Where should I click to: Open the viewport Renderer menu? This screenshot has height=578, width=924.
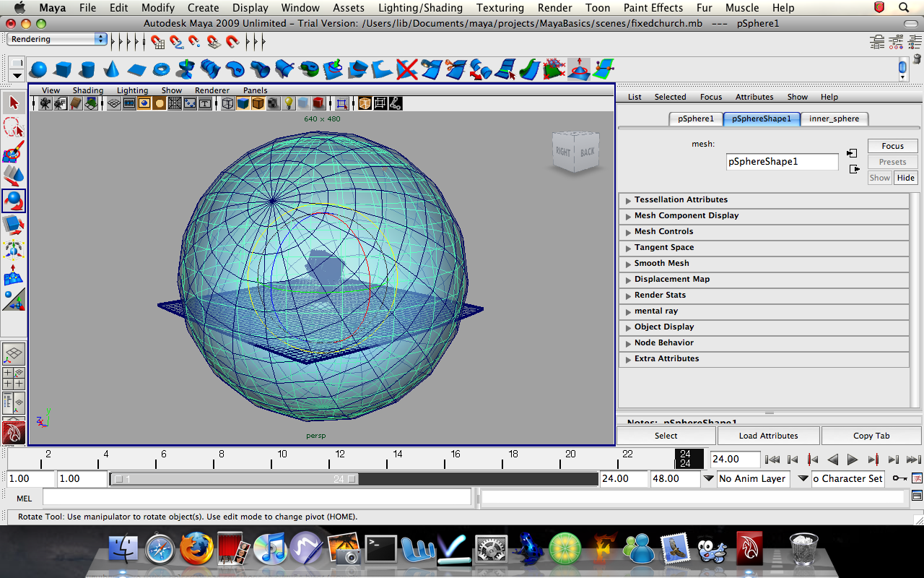[212, 90]
